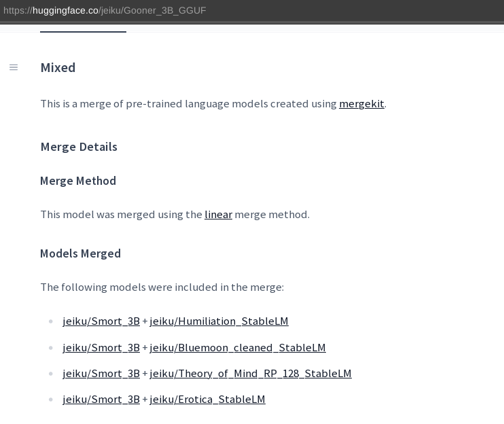Click the Merge Details heading
504x424 pixels.
click(79, 147)
